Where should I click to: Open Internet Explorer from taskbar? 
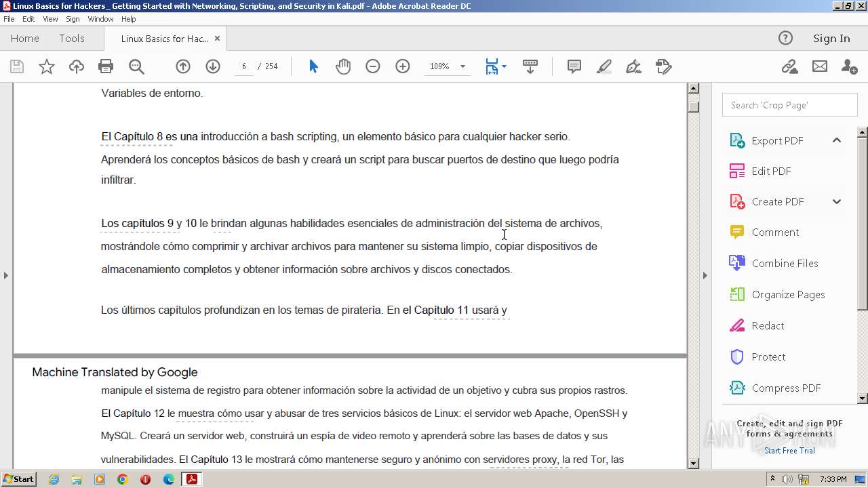point(54,479)
